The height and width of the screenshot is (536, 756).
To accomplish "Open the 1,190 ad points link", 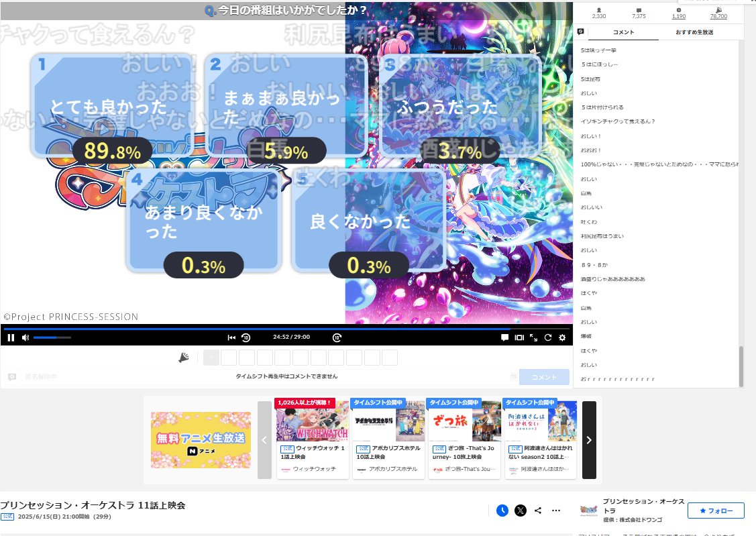I will [x=679, y=16].
